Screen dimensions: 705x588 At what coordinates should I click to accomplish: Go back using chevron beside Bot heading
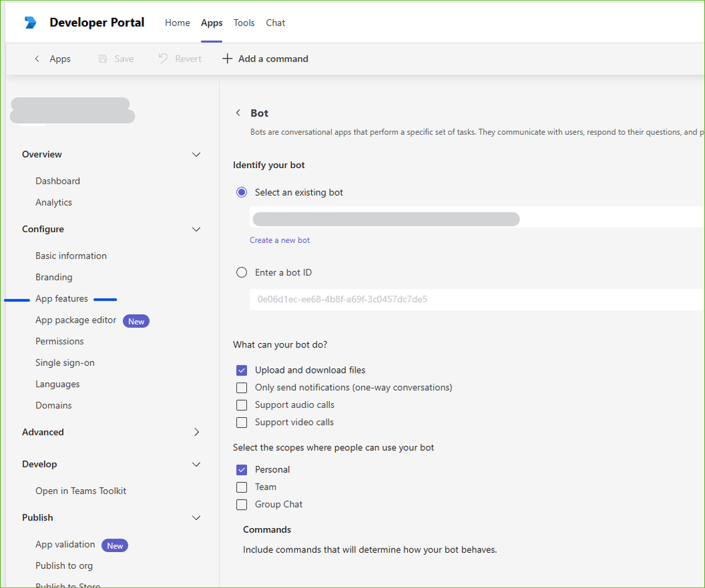[x=239, y=112]
